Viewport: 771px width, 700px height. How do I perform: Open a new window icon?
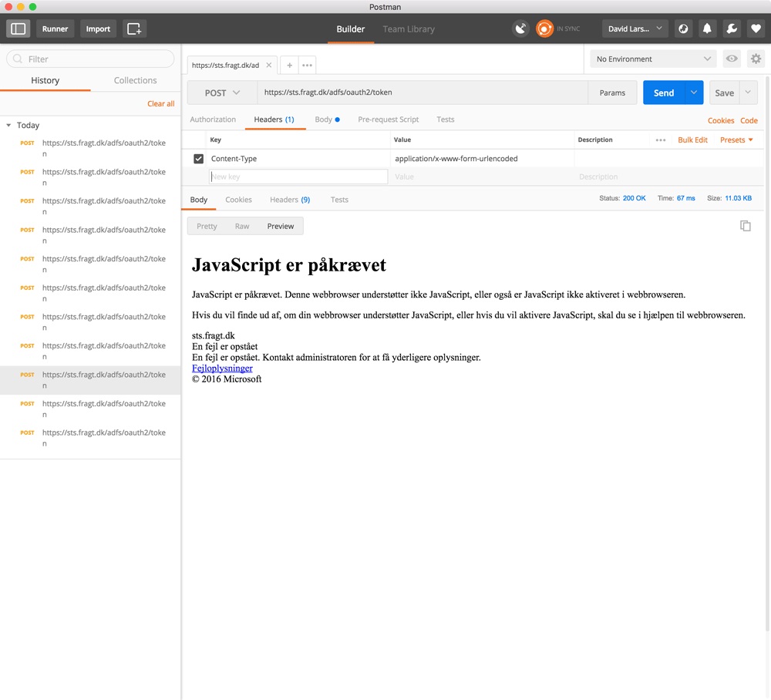pyautogui.click(x=134, y=29)
